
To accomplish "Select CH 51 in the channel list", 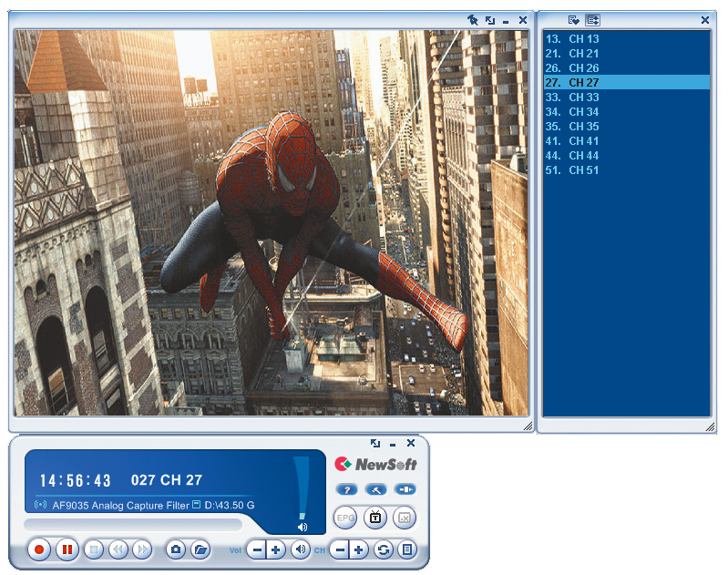I will pyautogui.click(x=584, y=170).
